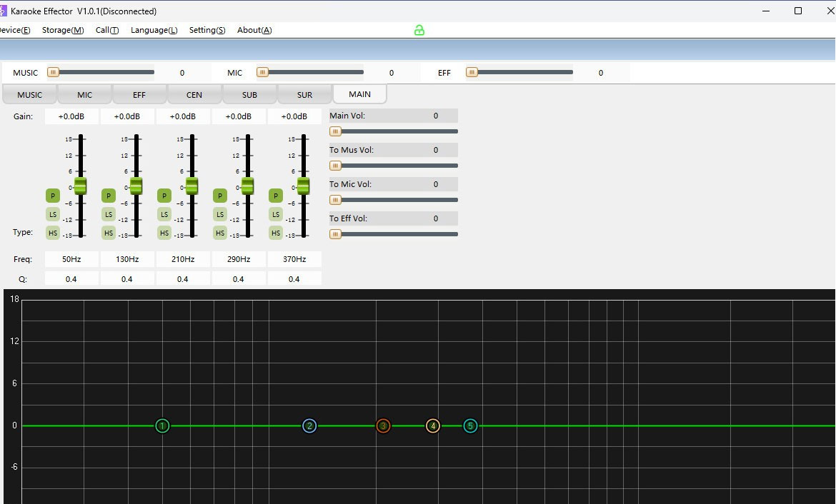The width and height of the screenshot is (836, 504).
Task: Click the green unlock padlock icon
Action: 419,30
